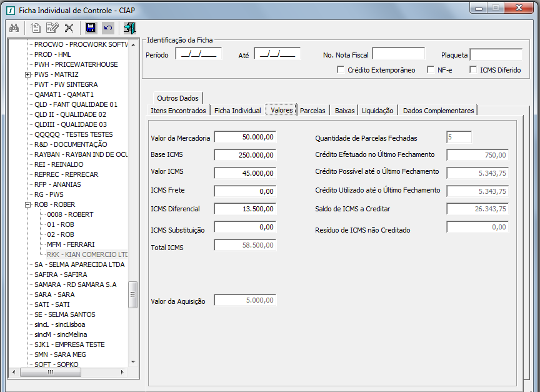Click the delete X toolbar icon
Image resolution: width=540 pixels, height=392 pixels.
pyautogui.click(x=69, y=28)
